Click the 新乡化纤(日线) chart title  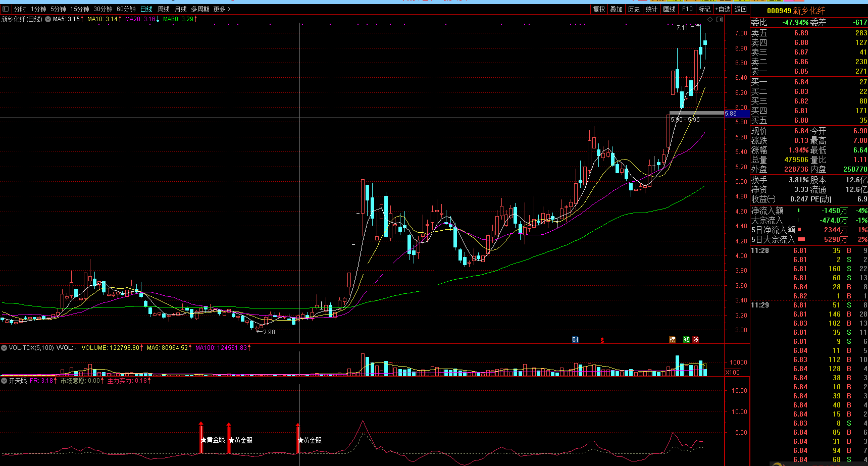(22, 19)
